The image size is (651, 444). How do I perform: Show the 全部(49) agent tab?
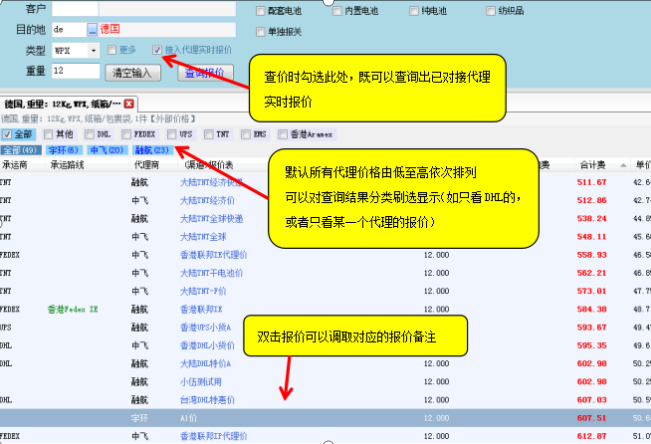tap(21, 150)
